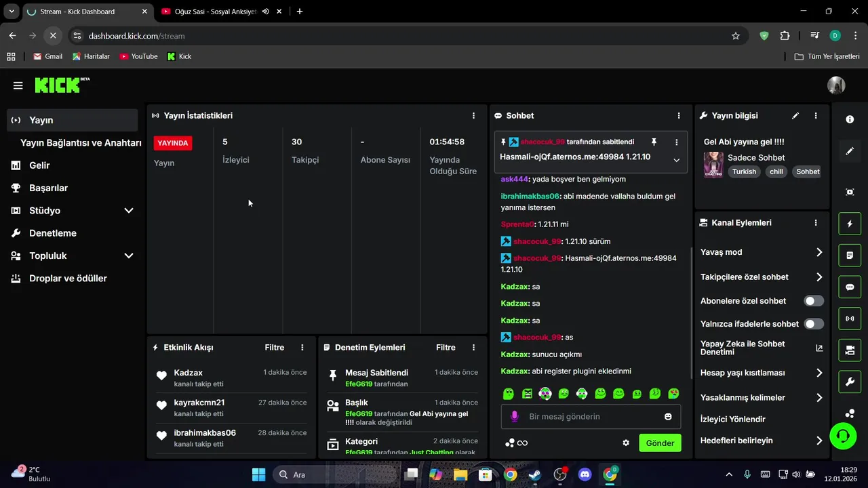Image resolution: width=868 pixels, height=488 pixels.
Task: Expand the pinned message chevron
Action: pos(676,160)
